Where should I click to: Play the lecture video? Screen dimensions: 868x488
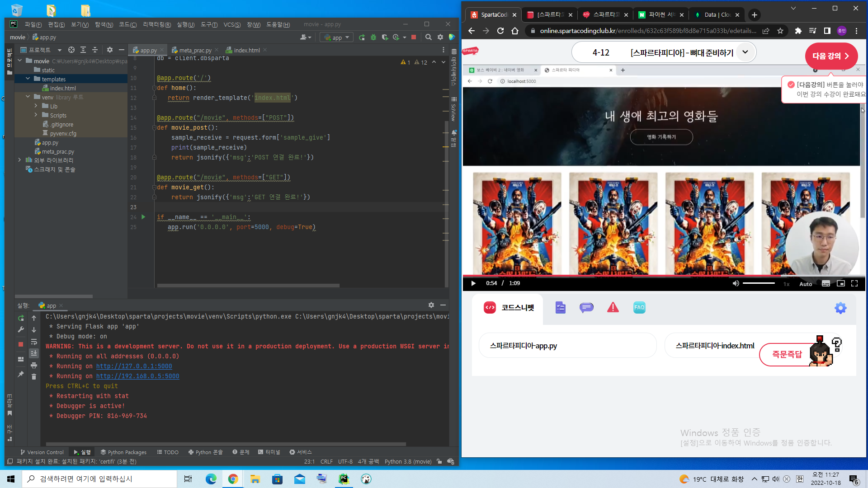(x=473, y=283)
